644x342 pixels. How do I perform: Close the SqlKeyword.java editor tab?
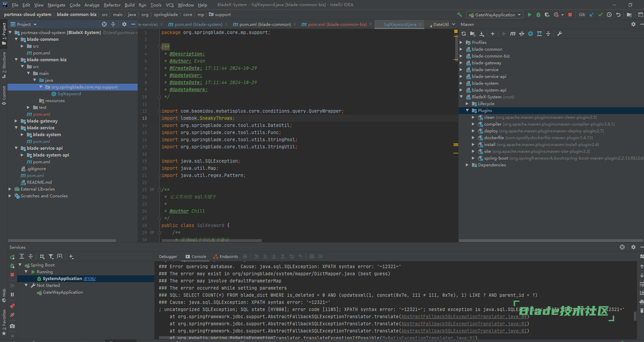[420, 24]
